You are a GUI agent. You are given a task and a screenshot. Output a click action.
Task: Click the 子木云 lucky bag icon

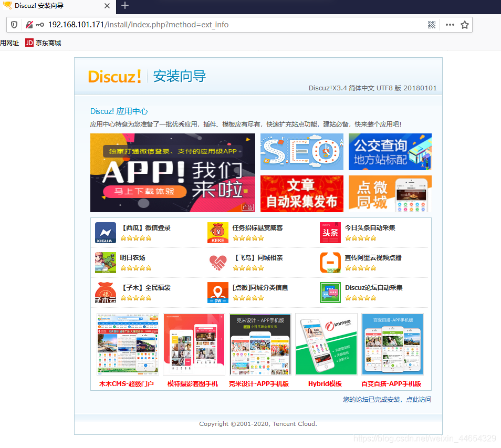pos(106,293)
